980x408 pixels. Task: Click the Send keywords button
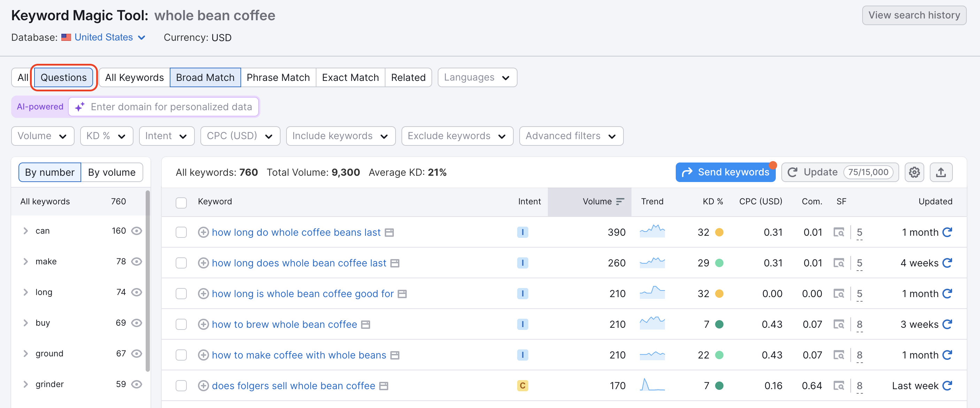tap(726, 172)
